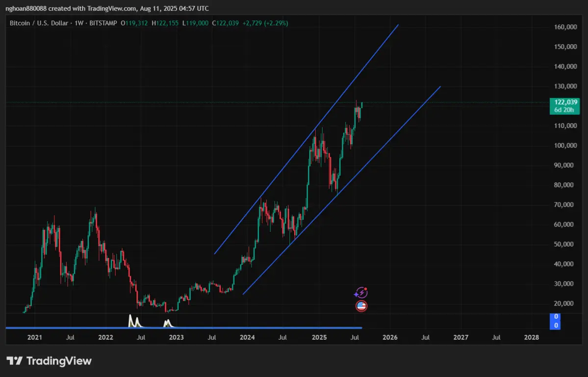Click the 2028 label on time axis
Image resolution: width=588 pixels, height=377 pixels.
531,337
